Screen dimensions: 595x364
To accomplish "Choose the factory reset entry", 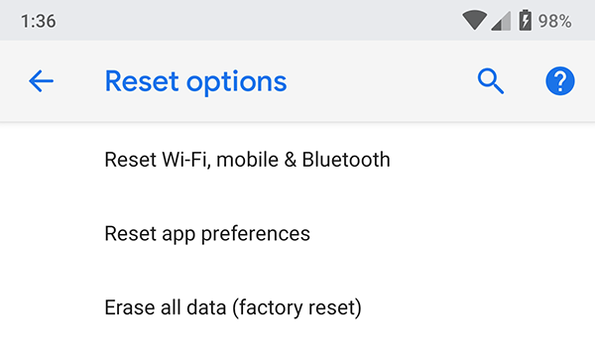I will (x=297, y=307).
